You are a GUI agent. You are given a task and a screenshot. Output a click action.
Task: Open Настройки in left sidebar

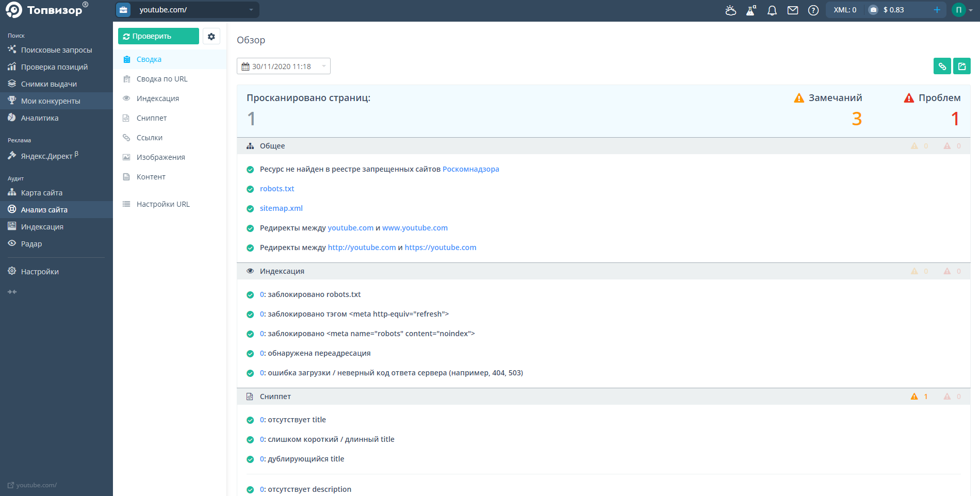point(56,272)
